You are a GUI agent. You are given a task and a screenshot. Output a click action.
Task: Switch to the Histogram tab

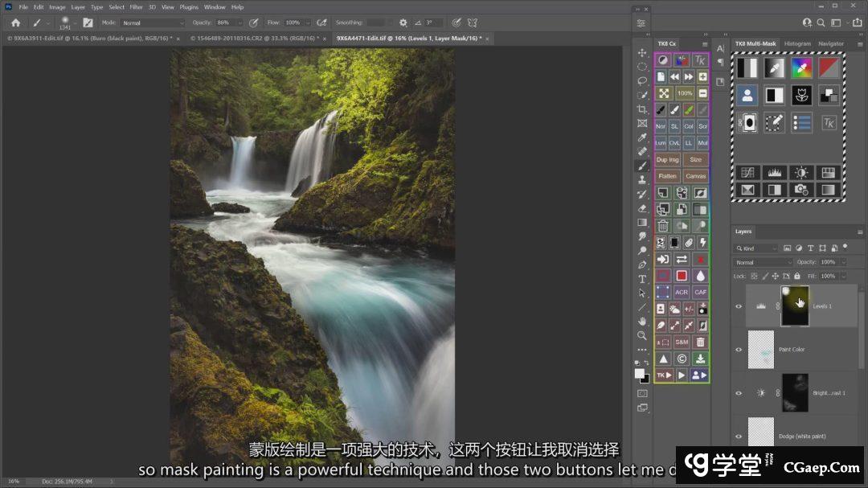[797, 43]
